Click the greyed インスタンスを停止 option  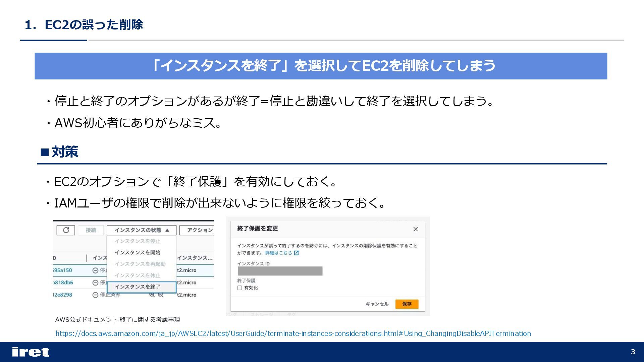pos(138,241)
